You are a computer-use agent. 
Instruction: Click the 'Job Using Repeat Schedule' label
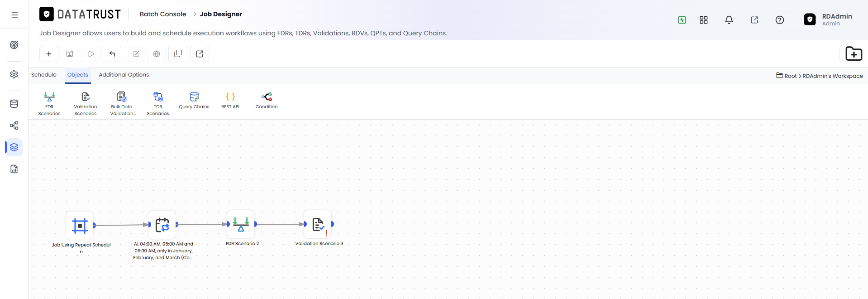(81, 248)
